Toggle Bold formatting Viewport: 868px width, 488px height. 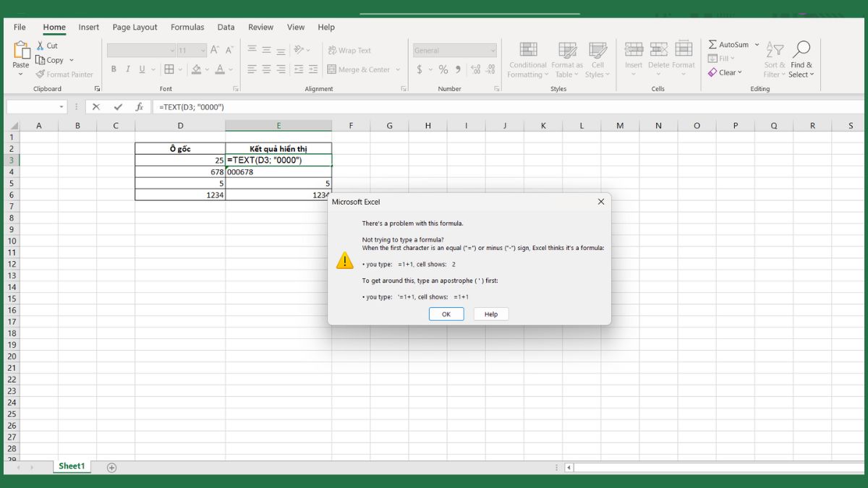tap(114, 69)
